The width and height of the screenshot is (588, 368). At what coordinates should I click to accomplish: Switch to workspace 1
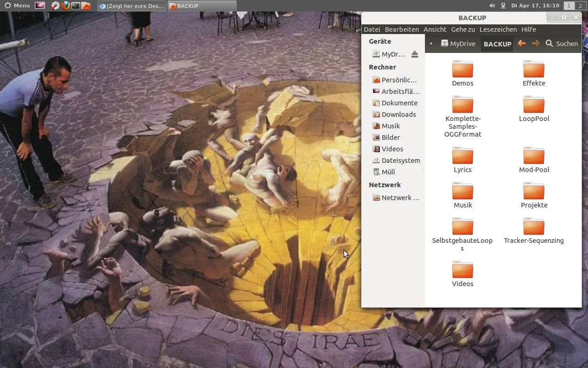(x=569, y=6)
